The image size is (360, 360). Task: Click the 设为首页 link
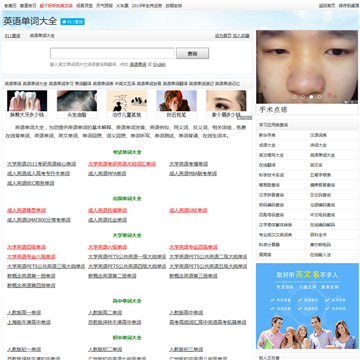(223, 36)
